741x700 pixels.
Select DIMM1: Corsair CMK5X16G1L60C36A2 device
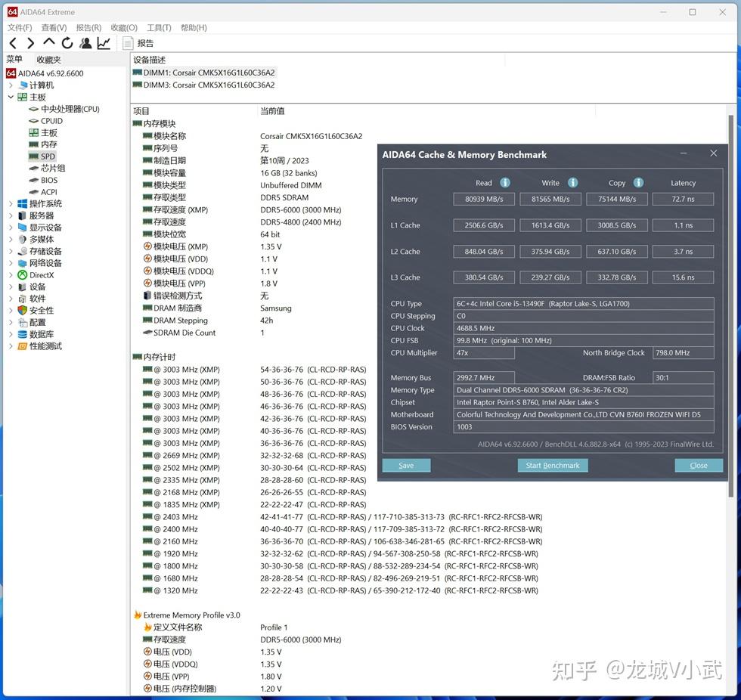[x=204, y=73]
